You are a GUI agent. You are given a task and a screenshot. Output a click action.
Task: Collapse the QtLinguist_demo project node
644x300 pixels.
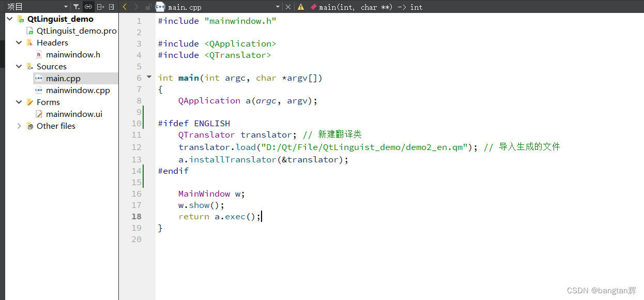pyautogui.click(x=9, y=19)
